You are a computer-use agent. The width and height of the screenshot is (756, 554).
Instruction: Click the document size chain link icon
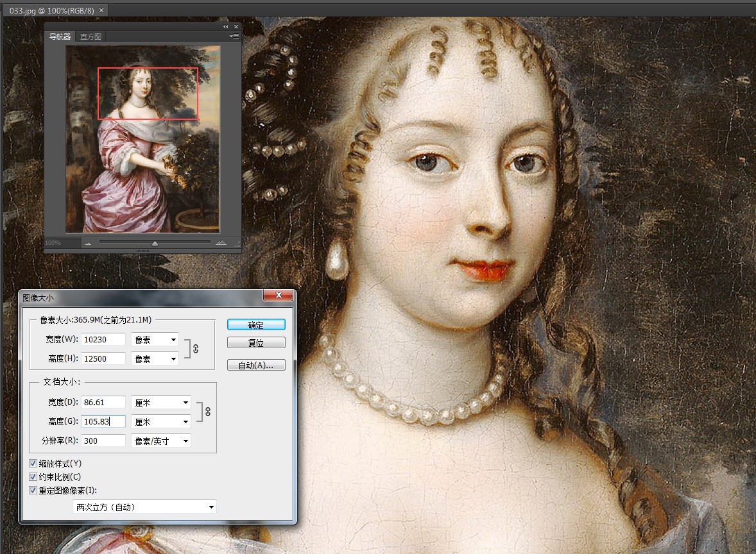click(x=208, y=412)
